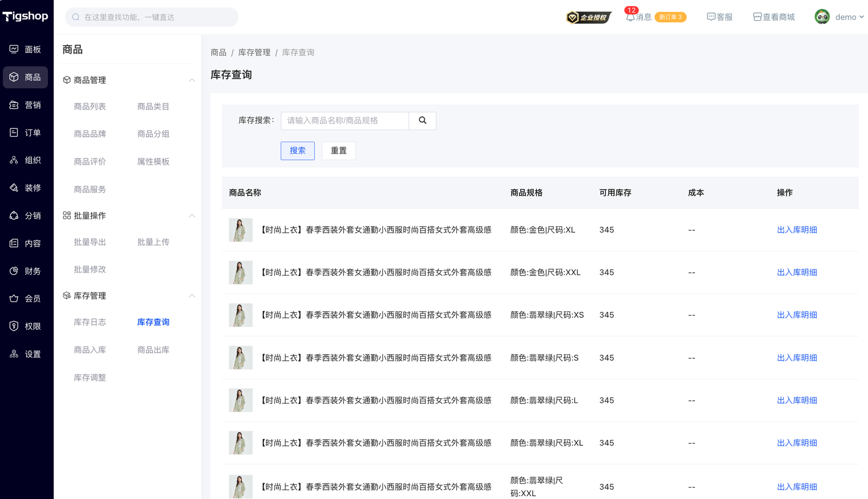Screen dimensions: 868x499
Task: Open the 消息 notification bell
Action: point(630,17)
